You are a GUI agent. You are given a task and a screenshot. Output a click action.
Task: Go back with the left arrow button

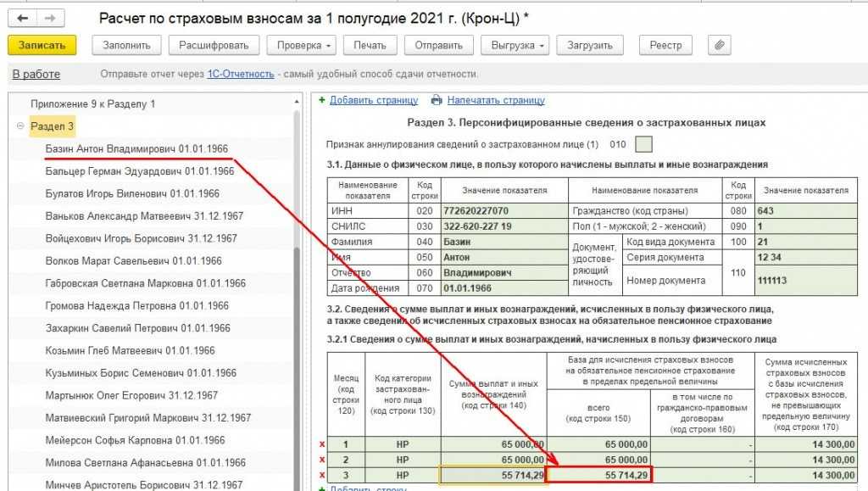pyautogui.click(x=23, y=19)
